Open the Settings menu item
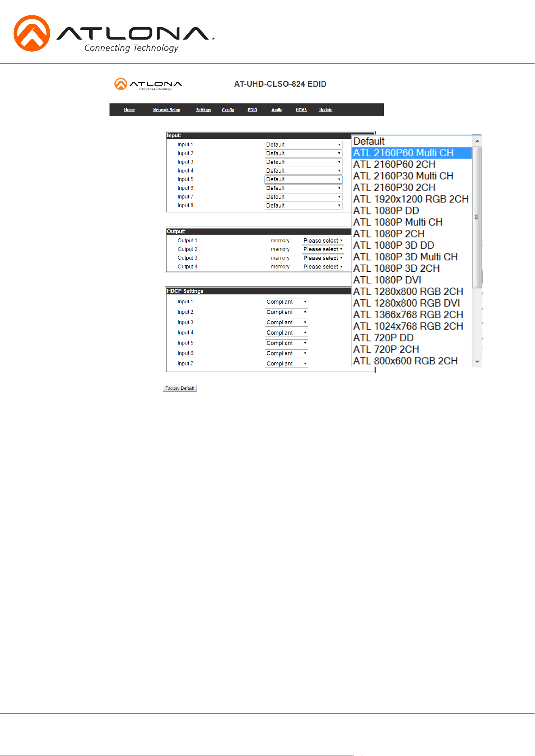 coord(203,110)
